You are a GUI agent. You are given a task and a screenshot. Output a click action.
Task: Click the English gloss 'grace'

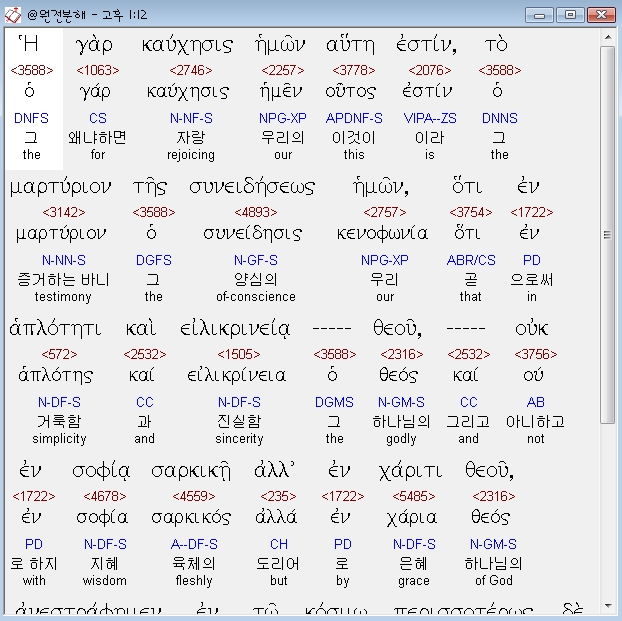pos(414,581)
